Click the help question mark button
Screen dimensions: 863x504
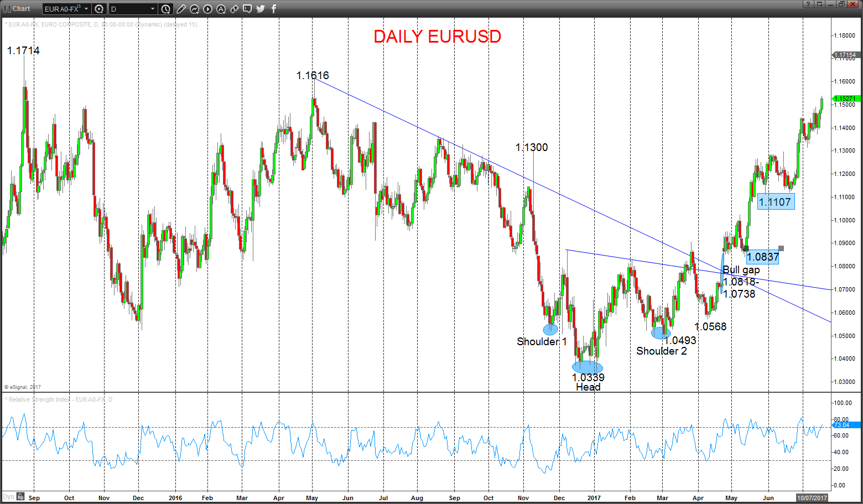pyautogui.click(x=808, y=4)
